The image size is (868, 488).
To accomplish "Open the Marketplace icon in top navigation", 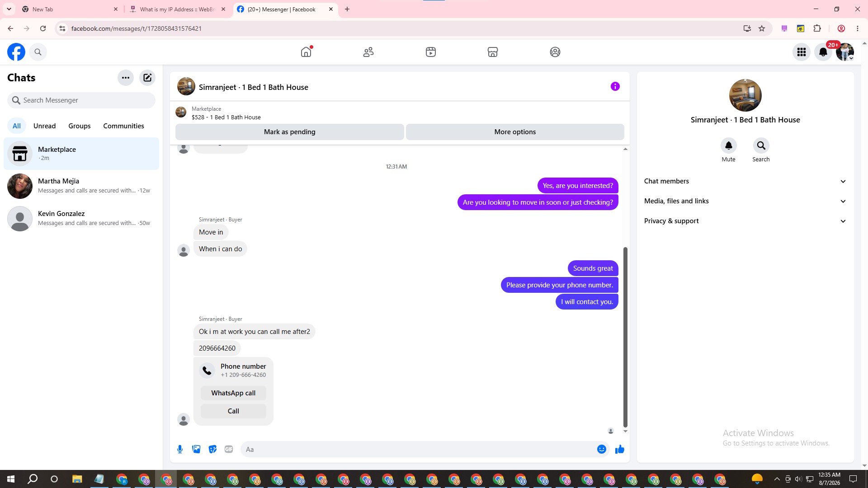I will pyautogui.click(x=493, y=52).
